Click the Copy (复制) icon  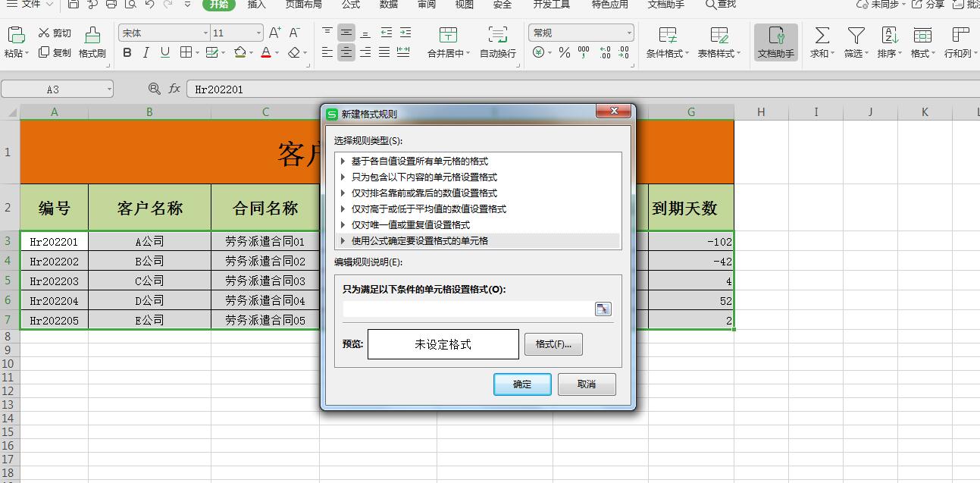click(44, 52)
